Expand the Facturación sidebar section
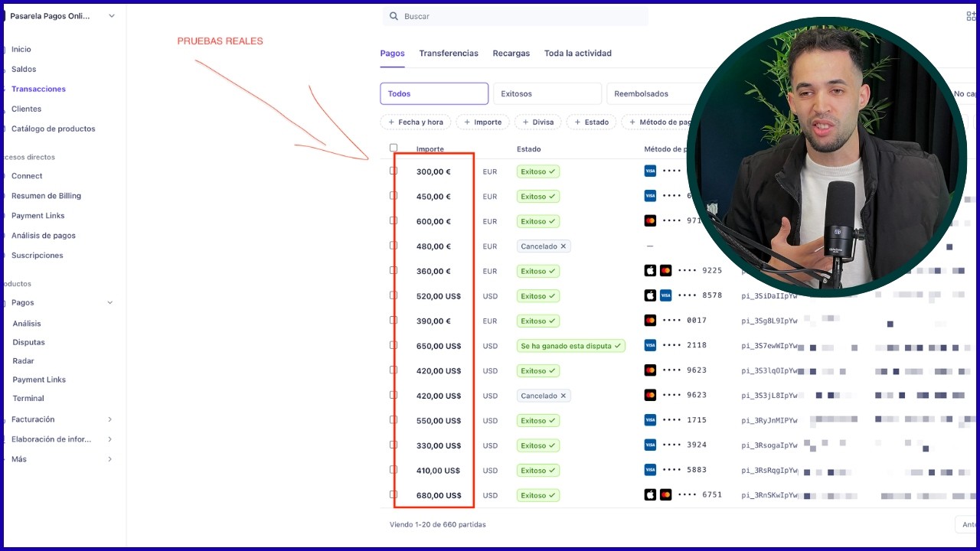Viewport: 980px width, 551px height. (109, 419)
